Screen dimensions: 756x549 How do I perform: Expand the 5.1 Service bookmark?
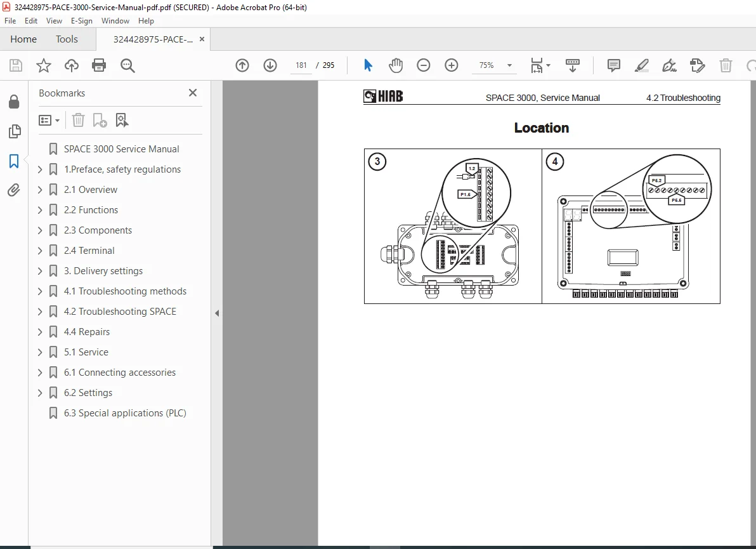40,352
